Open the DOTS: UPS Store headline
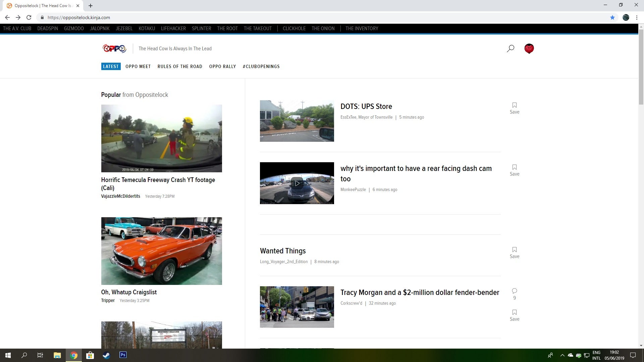The image size is (644, 362). (x=366, y=106)
